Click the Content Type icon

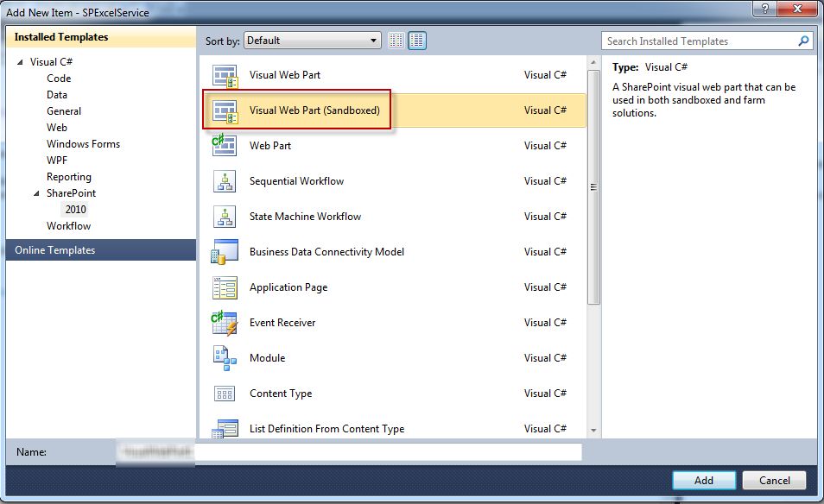point(225,394)
